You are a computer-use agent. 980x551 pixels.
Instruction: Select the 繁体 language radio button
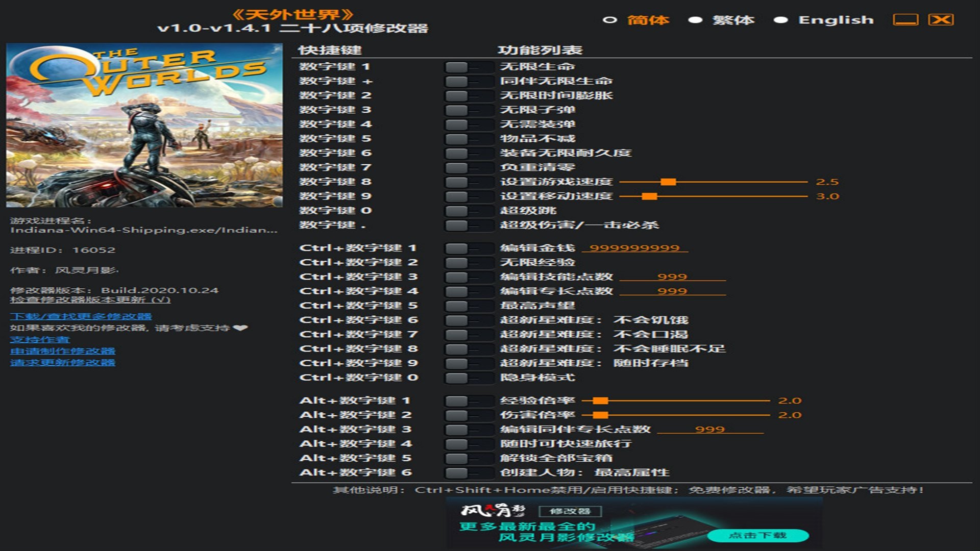pos(695,20)
